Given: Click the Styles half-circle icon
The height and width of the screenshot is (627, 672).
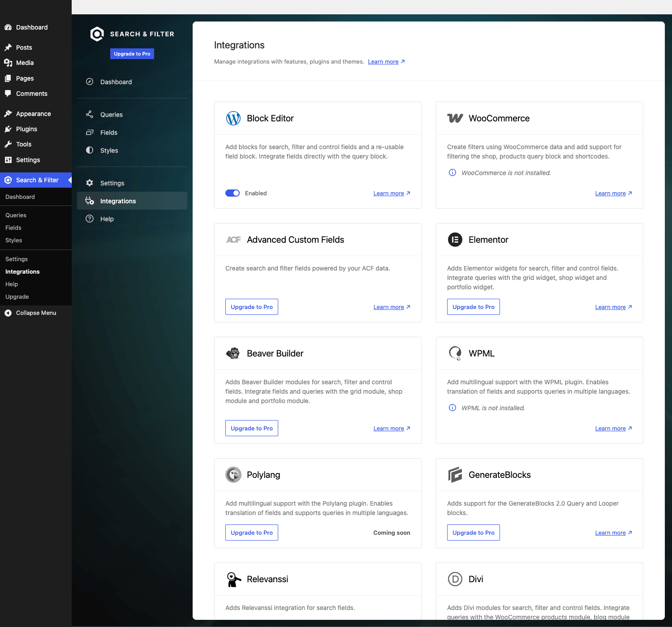Looking at the screenshot, I should [x=90, y=150].
